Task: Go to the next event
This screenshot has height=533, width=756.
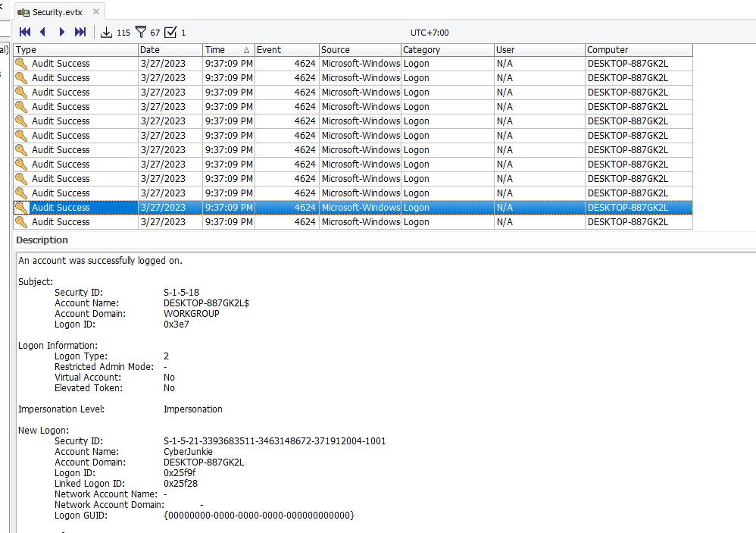Action: point(62,32)
